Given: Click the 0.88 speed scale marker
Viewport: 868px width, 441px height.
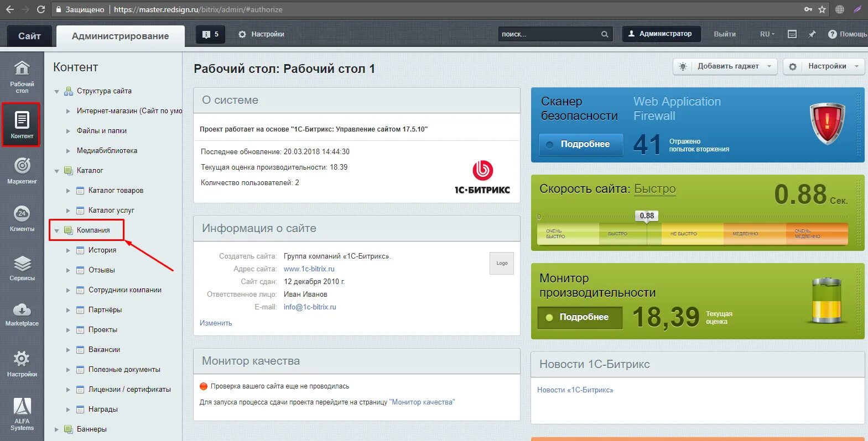Looking at the screenshot, I should click(x=647, y=216).
